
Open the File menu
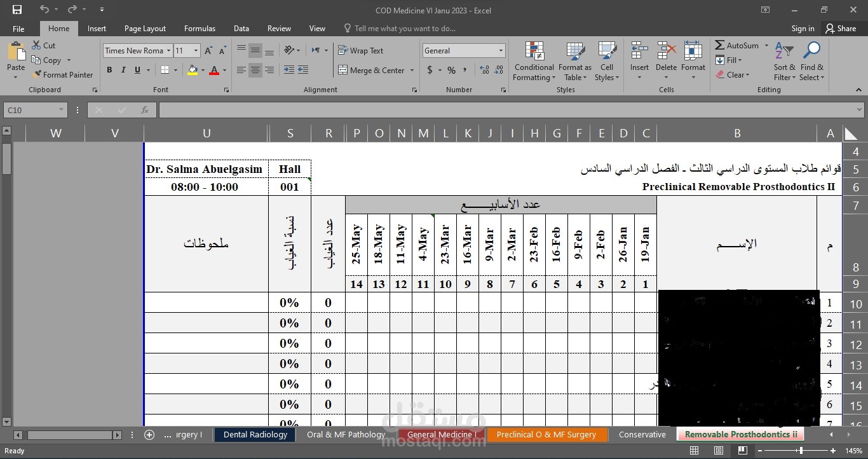[x=18, y=29]
